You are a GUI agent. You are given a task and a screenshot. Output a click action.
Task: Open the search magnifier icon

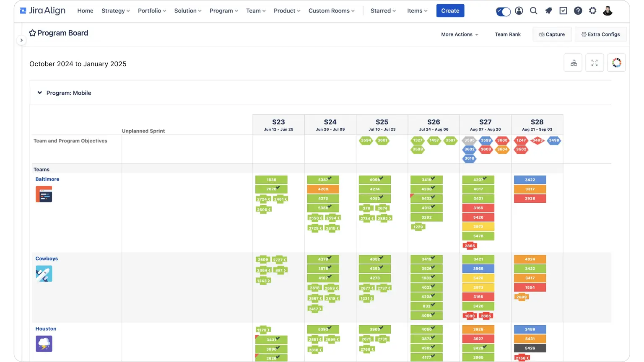click(x=534, y=10)
